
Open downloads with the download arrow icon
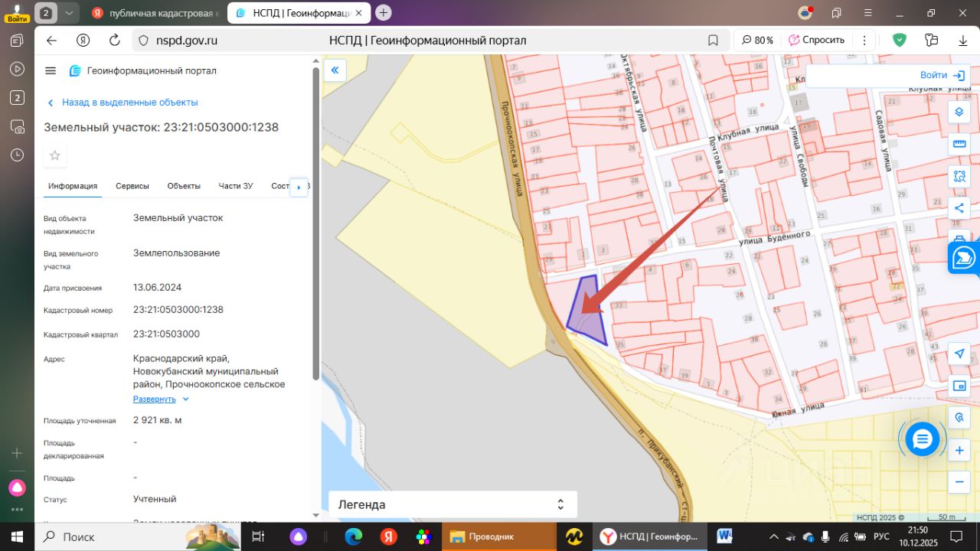tap(962, 40)
